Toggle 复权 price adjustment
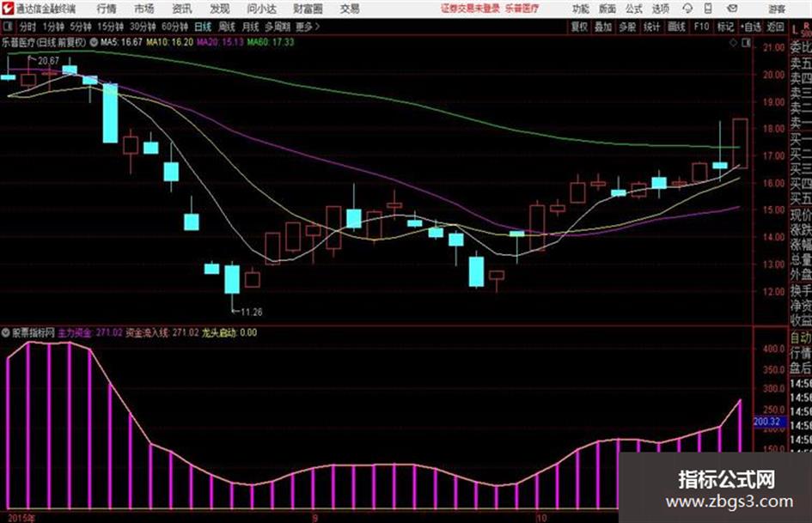 point(579,27)
